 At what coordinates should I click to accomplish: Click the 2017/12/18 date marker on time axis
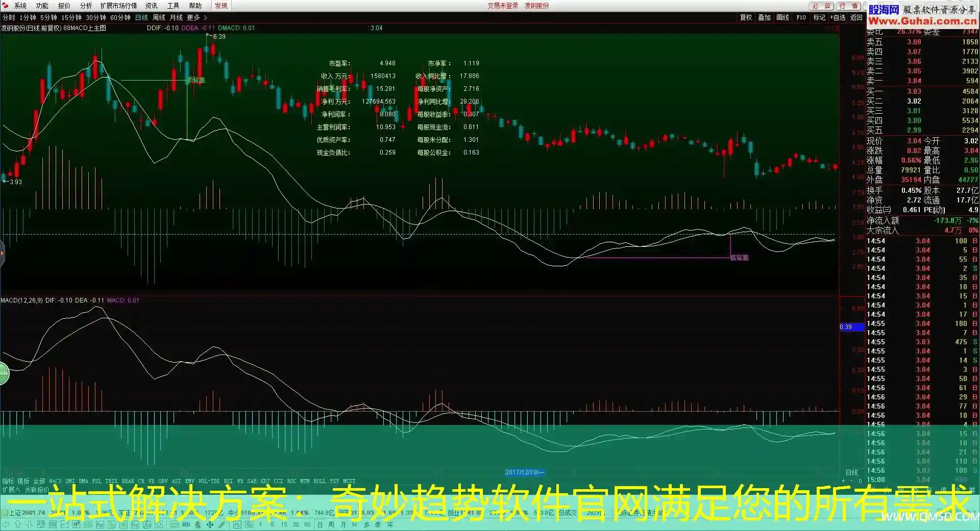pyautogui.click(x=525, y=472)
